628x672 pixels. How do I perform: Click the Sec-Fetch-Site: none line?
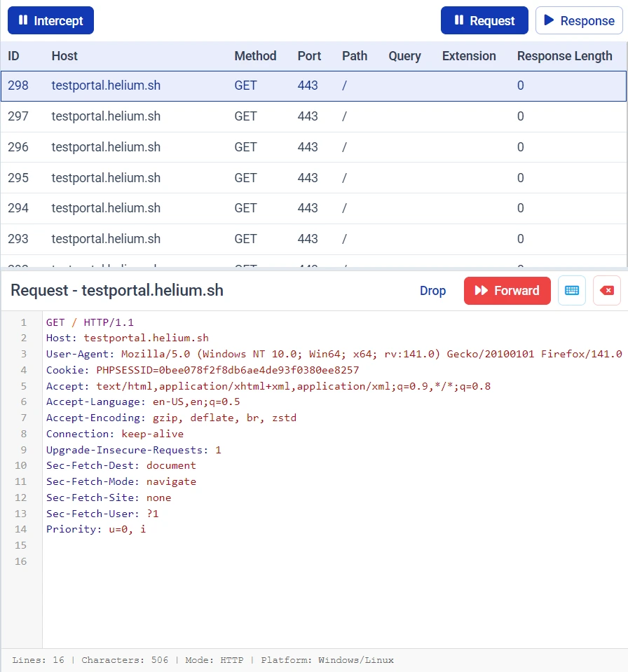pyautogui.click(x=109, y=498)
